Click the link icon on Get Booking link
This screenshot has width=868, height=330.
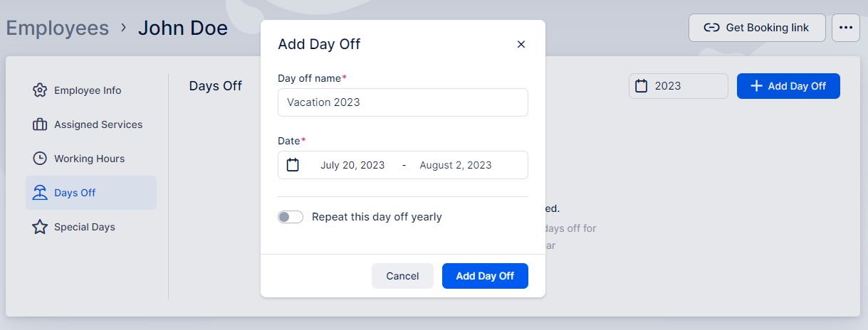pyautogui.click(x=711, y=28)
